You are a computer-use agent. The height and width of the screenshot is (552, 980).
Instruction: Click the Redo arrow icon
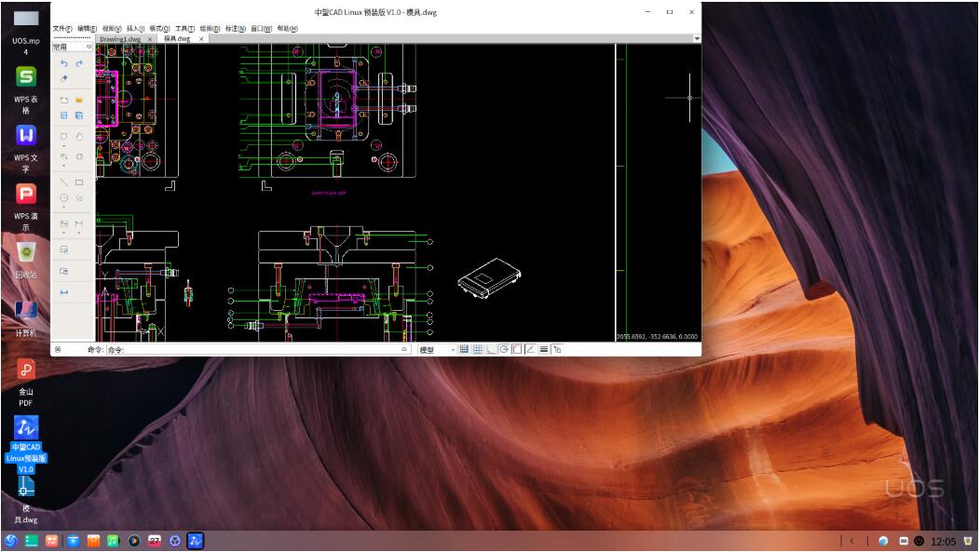click(79, 63)
